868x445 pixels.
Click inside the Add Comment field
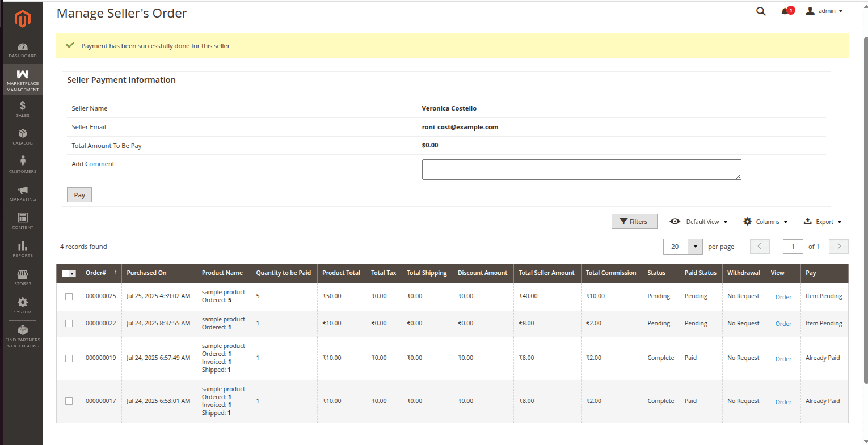point(581,169)
